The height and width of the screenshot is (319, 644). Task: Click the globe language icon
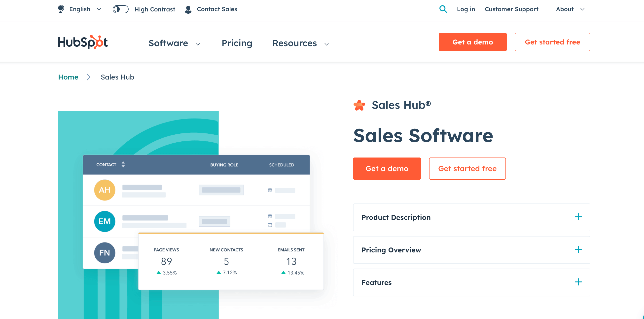tap(61, 9)
